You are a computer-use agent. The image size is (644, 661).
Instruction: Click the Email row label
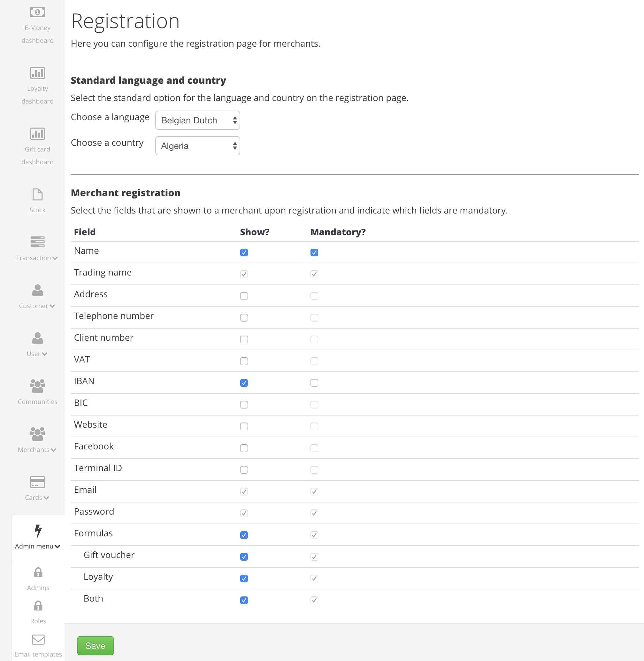(85, 490)
